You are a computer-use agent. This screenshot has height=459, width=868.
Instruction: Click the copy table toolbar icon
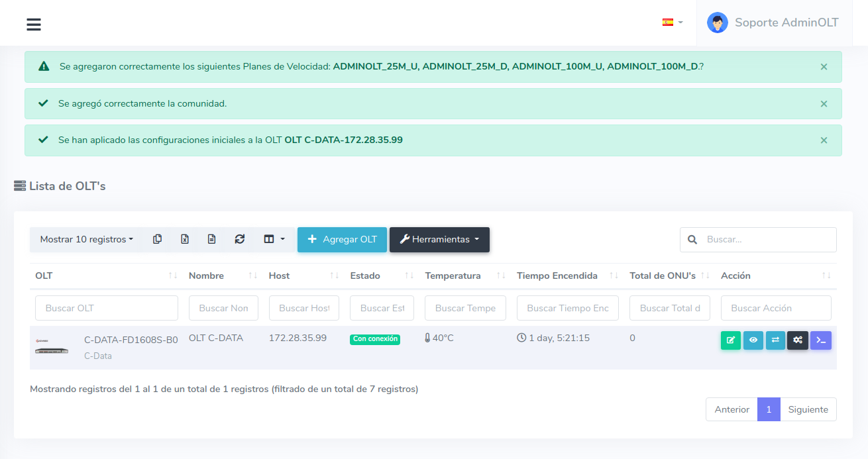pyautogui.click(x=157, y=240)
